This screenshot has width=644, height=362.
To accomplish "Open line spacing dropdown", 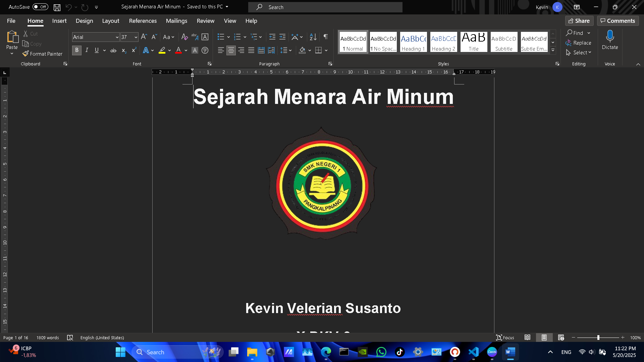I will click(286, 50).
